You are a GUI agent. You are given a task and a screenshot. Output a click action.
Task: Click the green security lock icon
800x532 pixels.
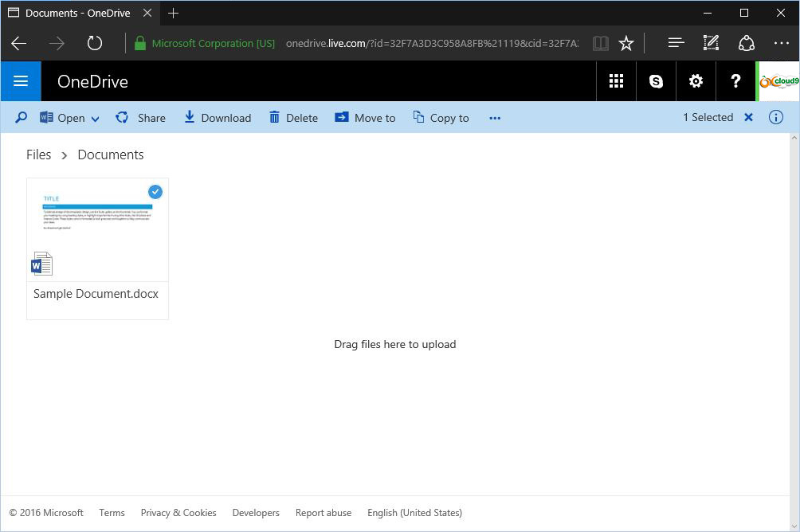click(139, 43)
